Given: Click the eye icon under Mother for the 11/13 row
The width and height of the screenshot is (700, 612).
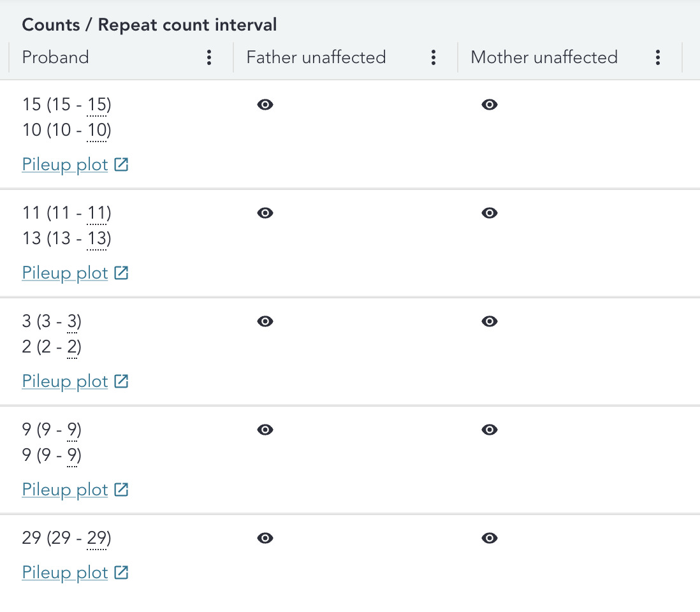Looking at the screenshot, I should pos(489,212).
